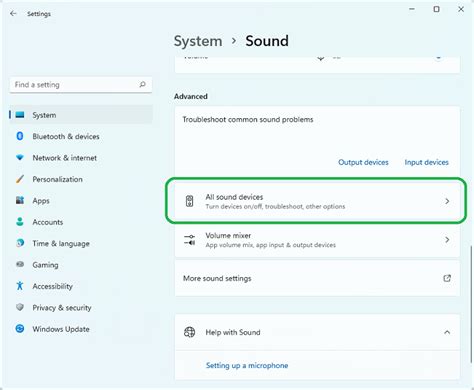Click the globe icon beside Help with Sound
The height and width of the screenshot is (390, 474).
(189, 332)
